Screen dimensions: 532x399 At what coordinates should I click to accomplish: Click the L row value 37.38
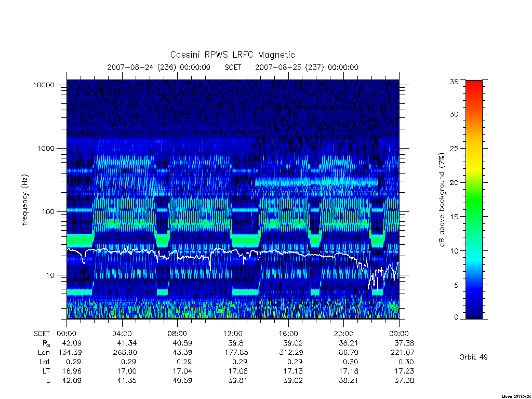point(404,380)
